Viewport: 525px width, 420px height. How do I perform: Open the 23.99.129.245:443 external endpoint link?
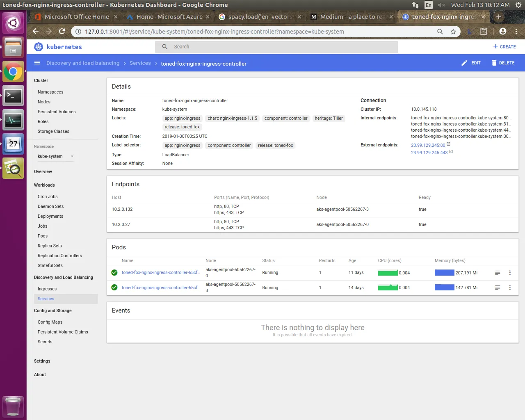[429, 153]
